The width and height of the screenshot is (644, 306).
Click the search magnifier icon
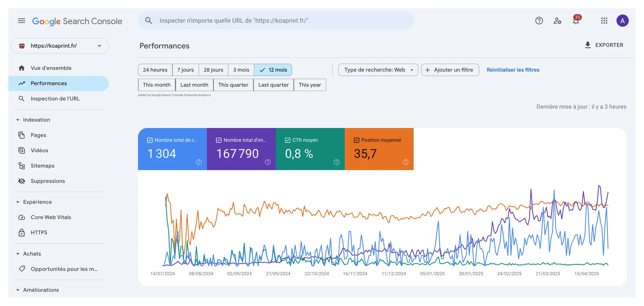(148, 21)
